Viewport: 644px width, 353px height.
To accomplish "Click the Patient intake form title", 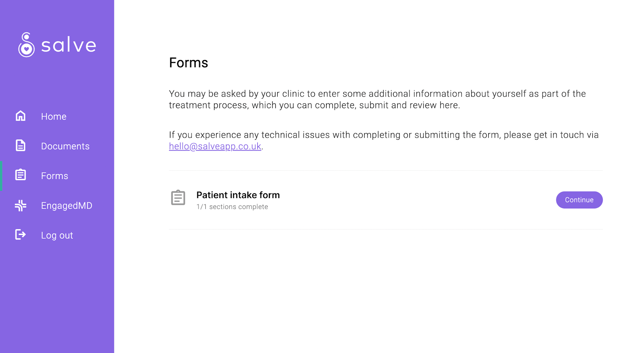I will (x=238, y=195).
